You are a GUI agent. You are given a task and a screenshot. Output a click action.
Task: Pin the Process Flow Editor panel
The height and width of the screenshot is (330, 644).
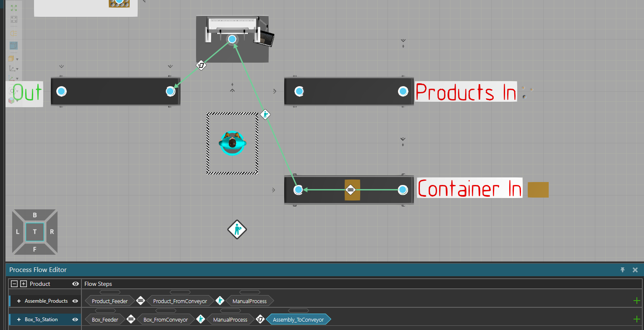pos(623,270)
